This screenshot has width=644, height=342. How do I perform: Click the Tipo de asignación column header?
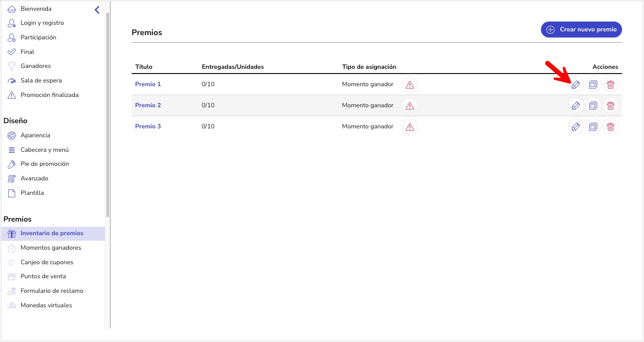point(369,67)
